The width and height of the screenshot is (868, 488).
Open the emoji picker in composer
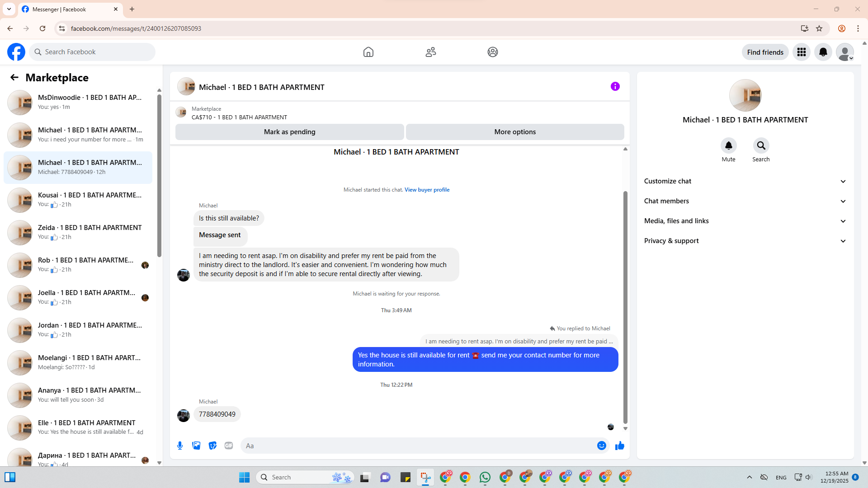point(601,446)
